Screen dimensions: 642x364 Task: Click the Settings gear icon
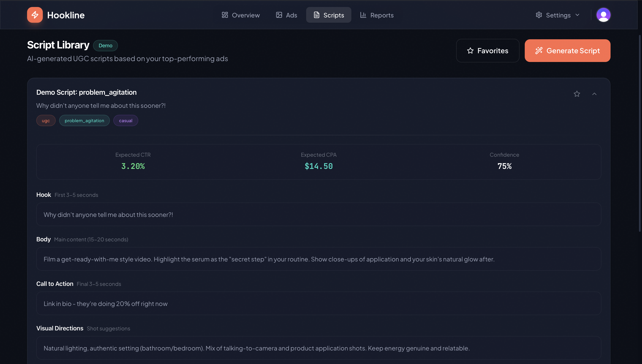click(x=539, y=15)
